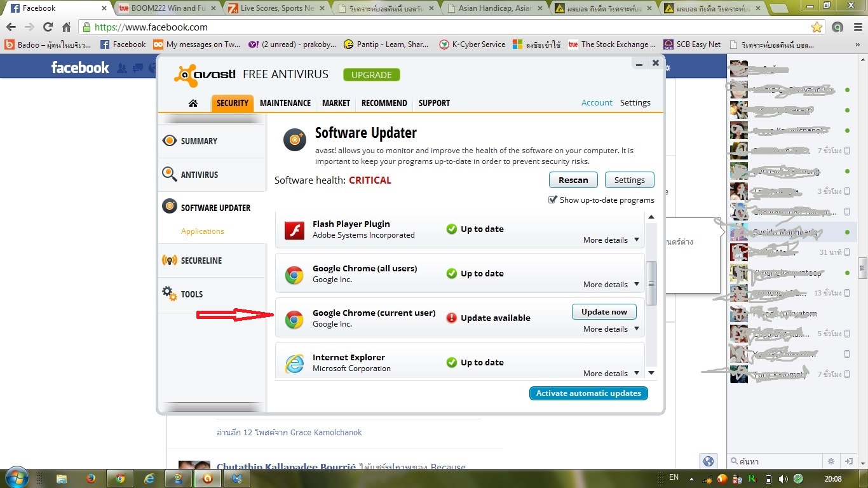The height and width of the screenshot is (488, 868).
Task: Click the Internet Explorer program icon
Action: (294, 363)
